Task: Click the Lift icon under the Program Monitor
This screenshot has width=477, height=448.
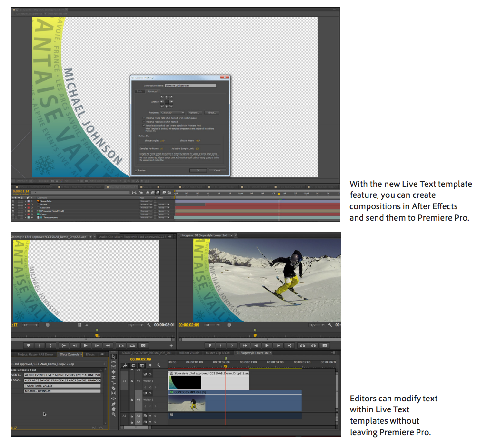Action: (302, 346)
